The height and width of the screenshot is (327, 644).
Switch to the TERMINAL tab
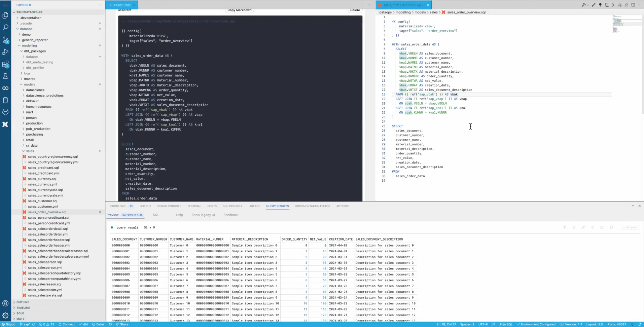pyautogui.click(x=194, y=206)
